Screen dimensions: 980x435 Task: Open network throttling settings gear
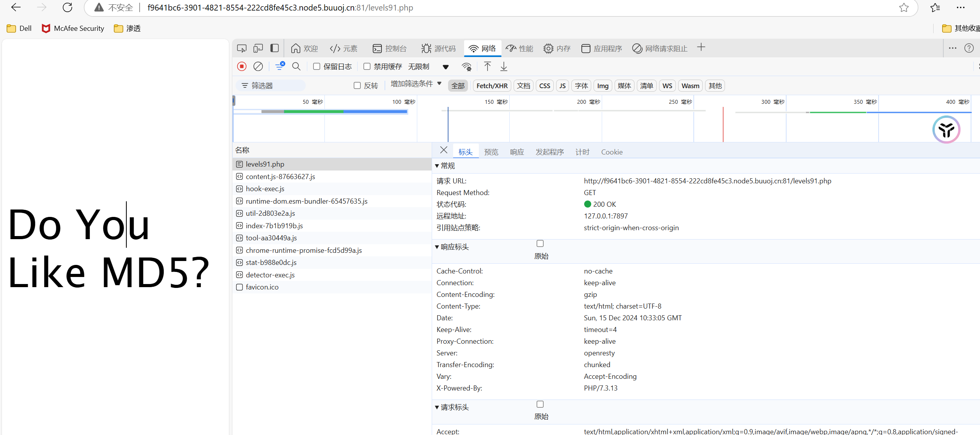(466, 66)
